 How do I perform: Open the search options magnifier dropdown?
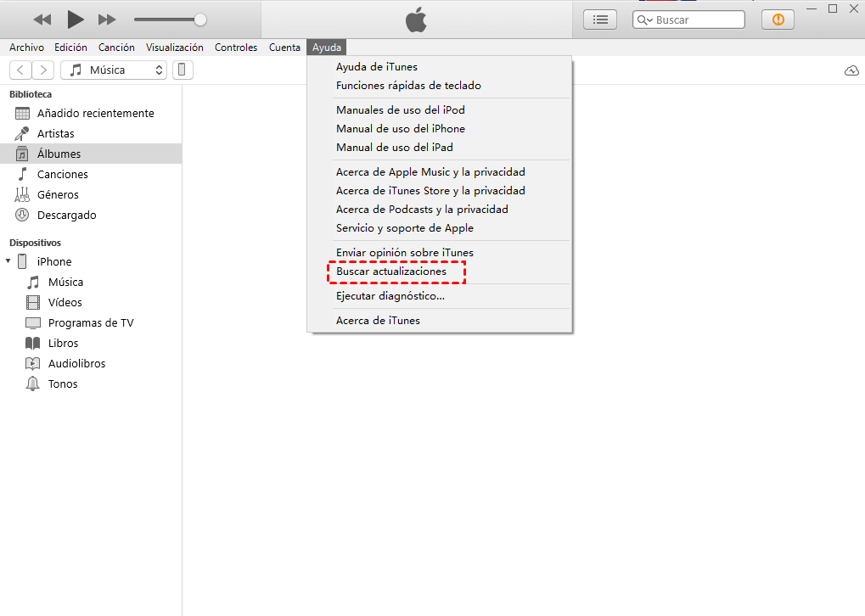point(644,20)
